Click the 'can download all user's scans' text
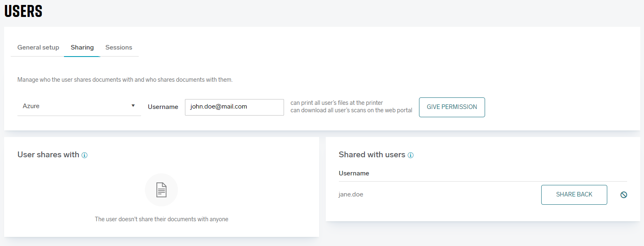Viewport: 644px width, 246px height. [x=351, y=110]
